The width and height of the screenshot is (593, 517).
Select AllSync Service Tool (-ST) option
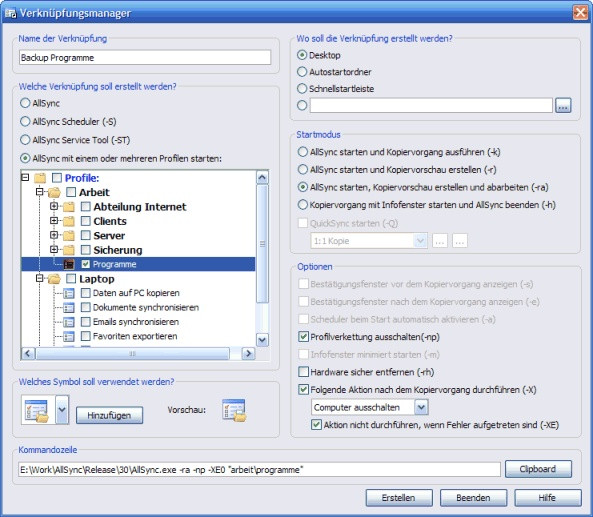click(25, 140)
